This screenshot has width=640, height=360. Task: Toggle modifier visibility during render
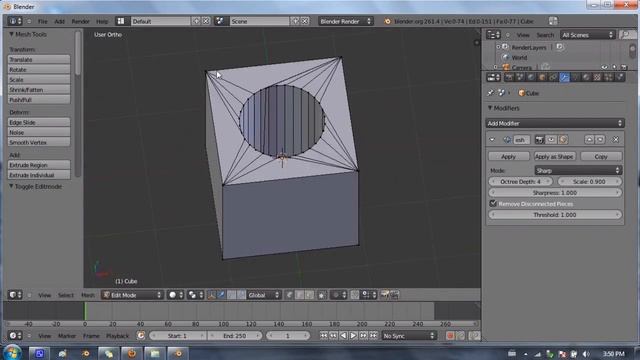pyautogui.click(x=540, y=140)
